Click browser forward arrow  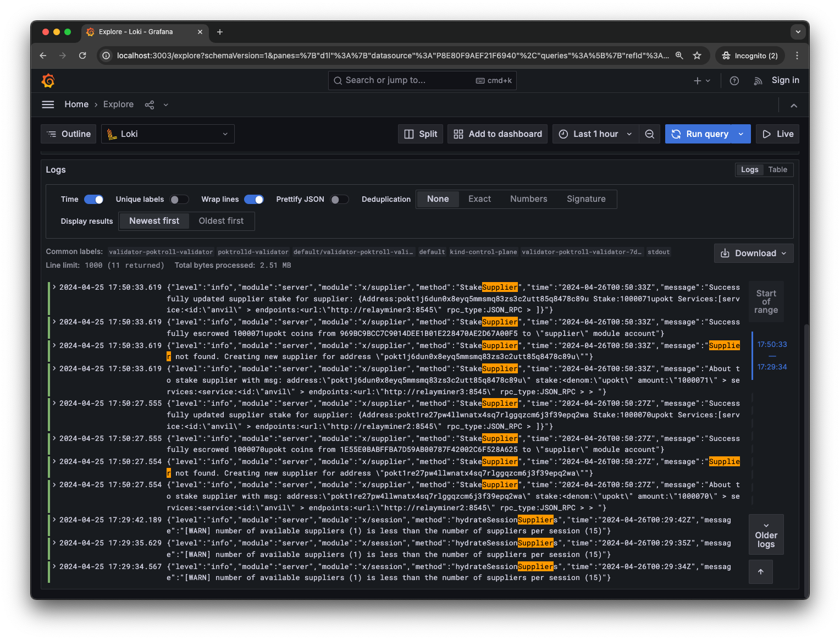[63, 56]
